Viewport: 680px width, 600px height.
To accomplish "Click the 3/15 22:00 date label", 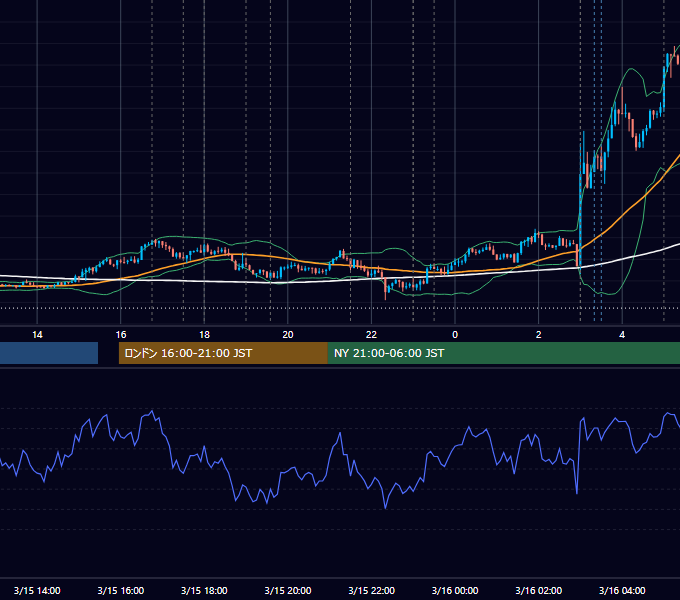I will [372, 590].
